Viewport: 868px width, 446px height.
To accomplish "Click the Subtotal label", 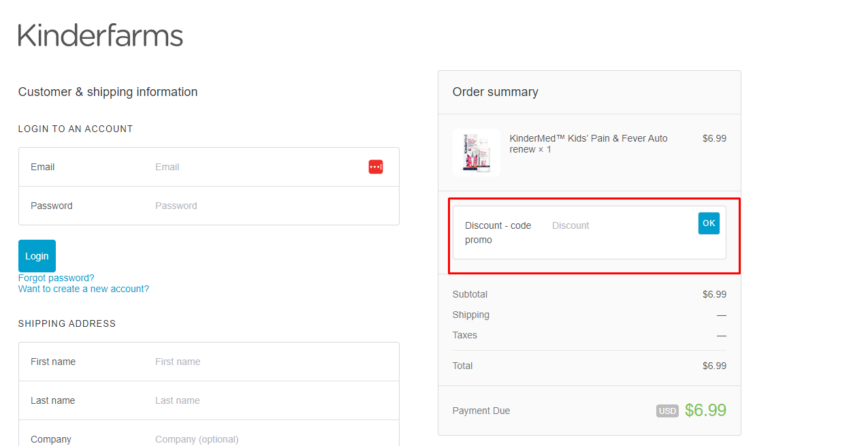I will [470, 294].
